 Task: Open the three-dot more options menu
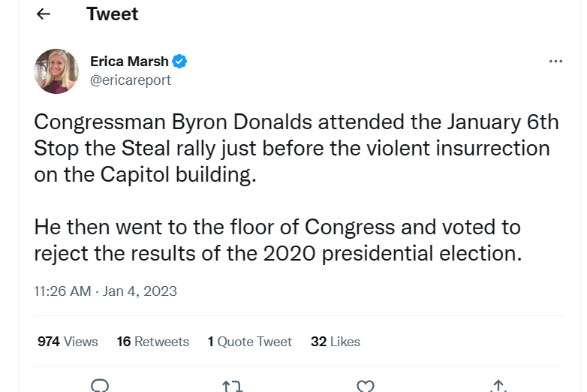coord(555,62)
